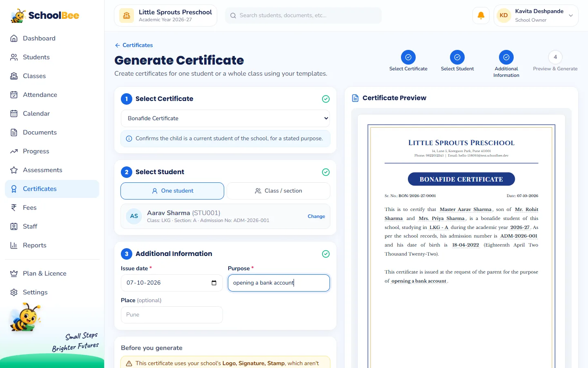
Task: Click the Assessments star icon
Action: 14,170
